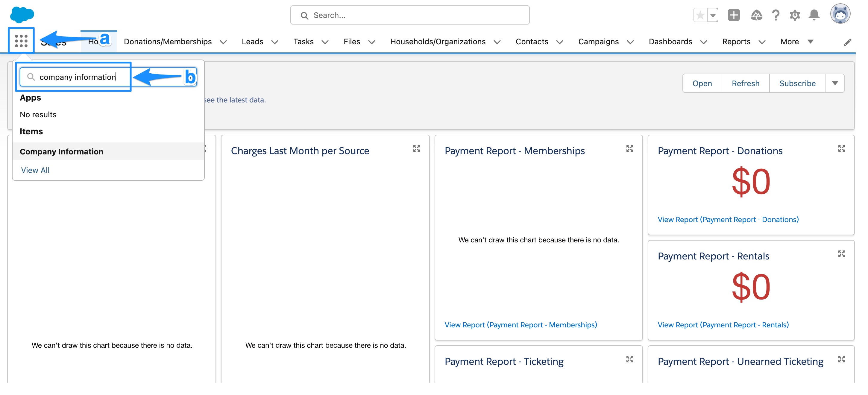Expand the Charges Last Month per Source chart
Image resolution: width=868 pixels, height=395 pixels.
[x=417, y=148]
